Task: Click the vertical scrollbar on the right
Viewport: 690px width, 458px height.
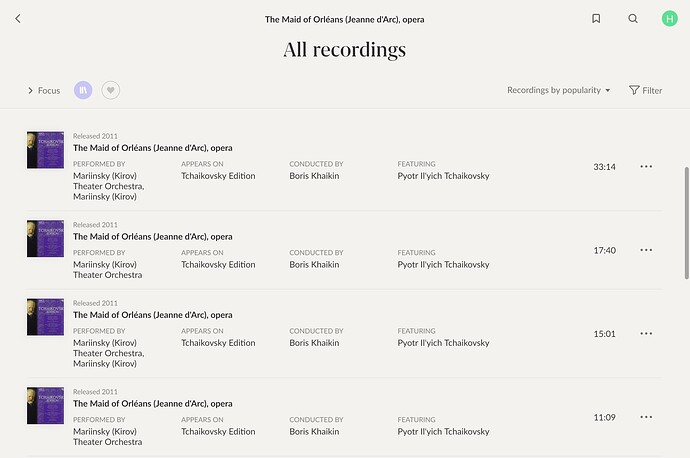Action: tap(686, 223)
